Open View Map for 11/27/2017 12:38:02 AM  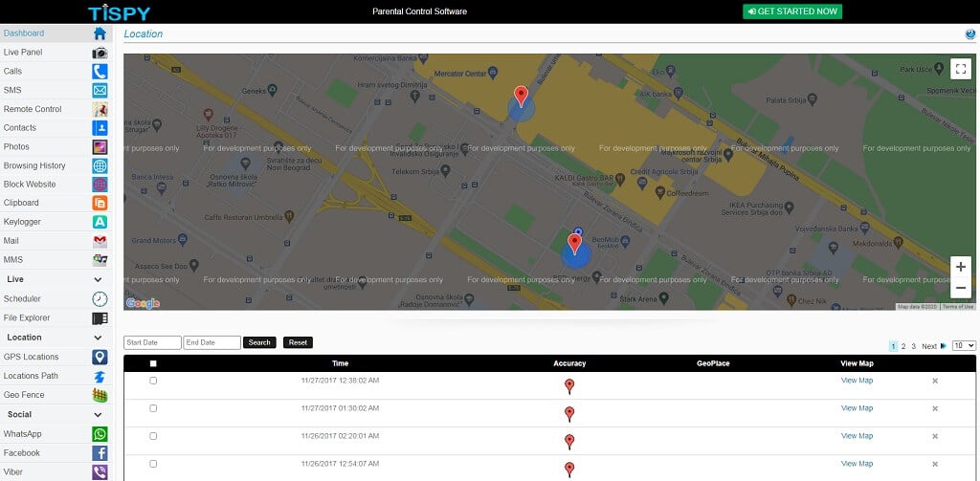[857, 381]
